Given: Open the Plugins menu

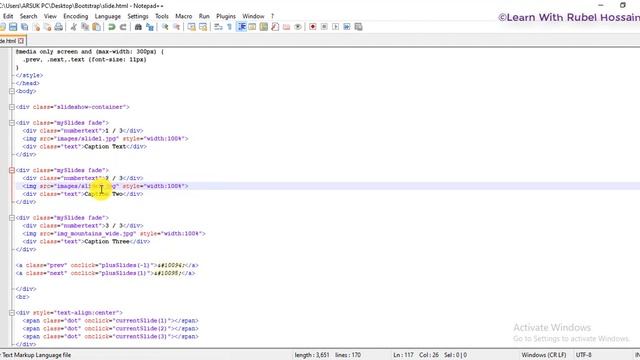Looking at the screenshot, I should [x=226, y=16].
